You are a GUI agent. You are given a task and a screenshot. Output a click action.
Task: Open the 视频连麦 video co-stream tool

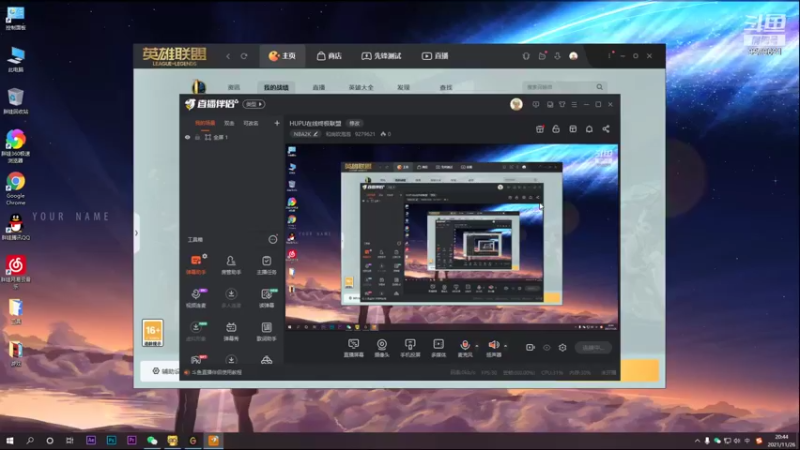point(196,298)
